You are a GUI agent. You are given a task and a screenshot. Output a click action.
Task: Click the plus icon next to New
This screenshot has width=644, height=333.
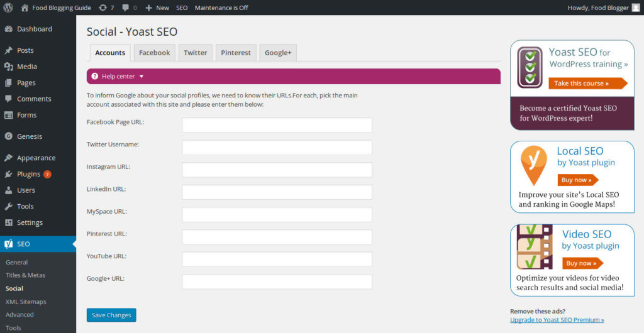(148, 8)
